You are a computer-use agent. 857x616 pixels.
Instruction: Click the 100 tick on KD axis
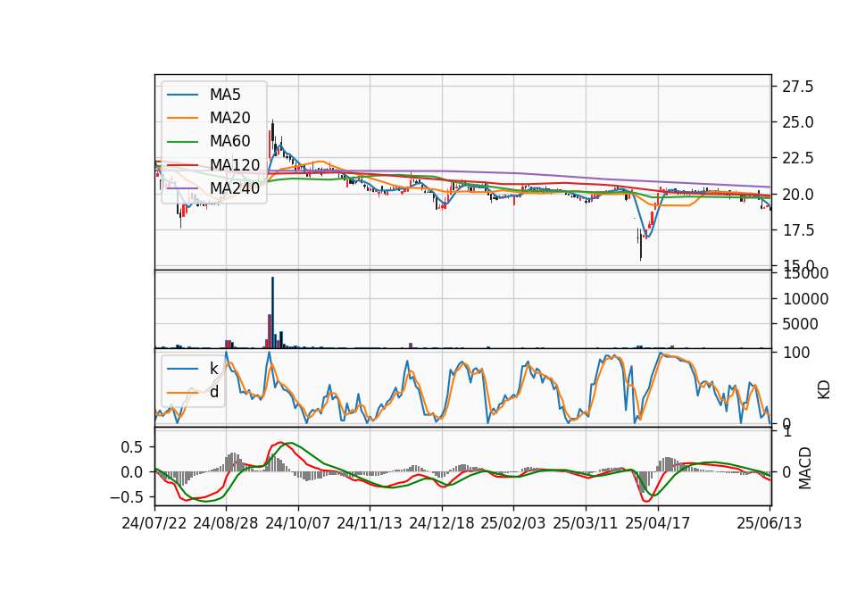[x=796, y=353]
